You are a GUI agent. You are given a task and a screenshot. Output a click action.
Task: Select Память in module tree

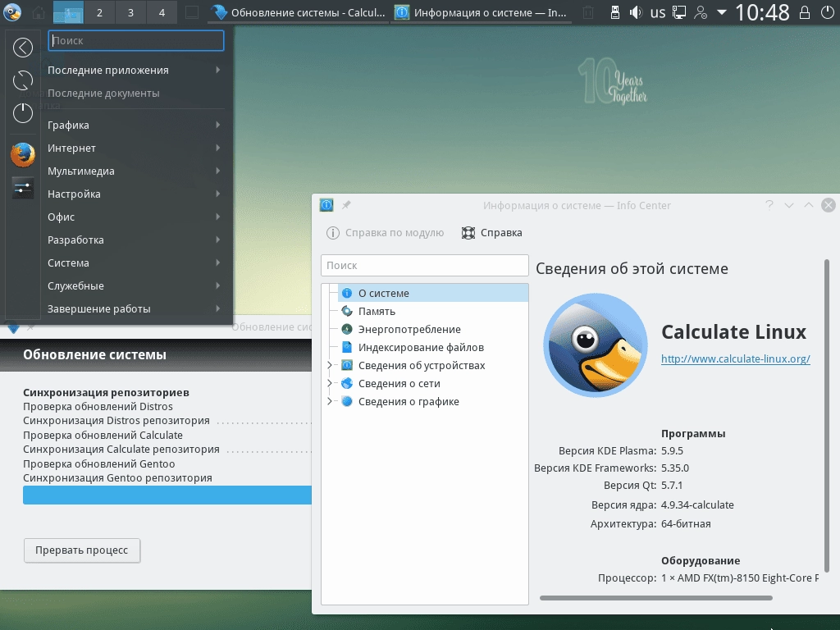tap(433, 311)
